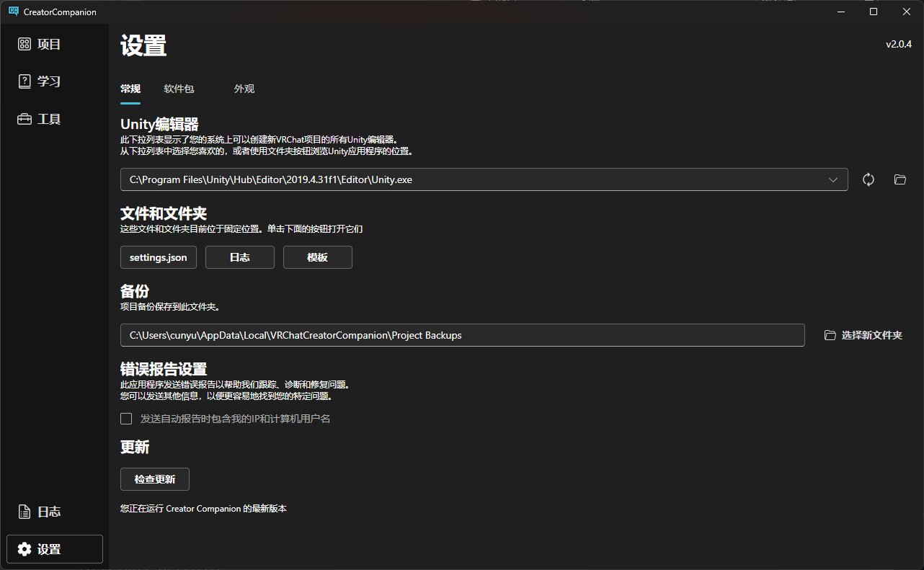Open the Tools (工具) toolbox icon
Image resolution: width=924 pixels, height=570 pixels.
[x=25, y=120]
